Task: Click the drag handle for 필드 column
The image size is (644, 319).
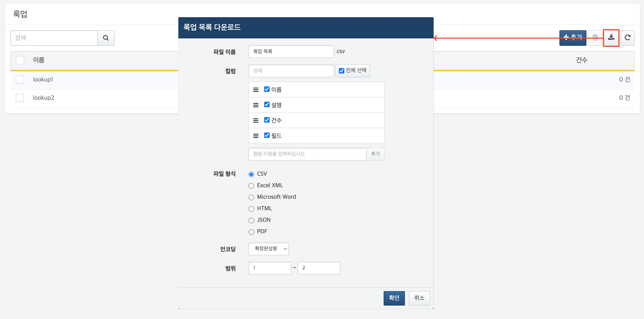Action: [256, 136]
